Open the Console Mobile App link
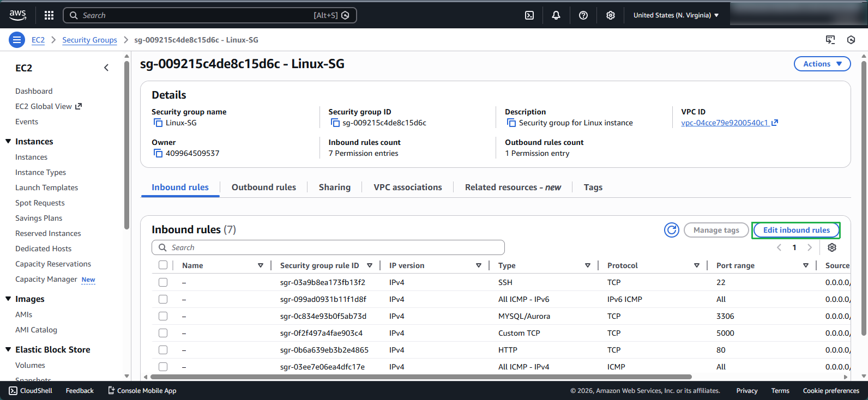This screenshot has width=868, height=400. (142, 391)
